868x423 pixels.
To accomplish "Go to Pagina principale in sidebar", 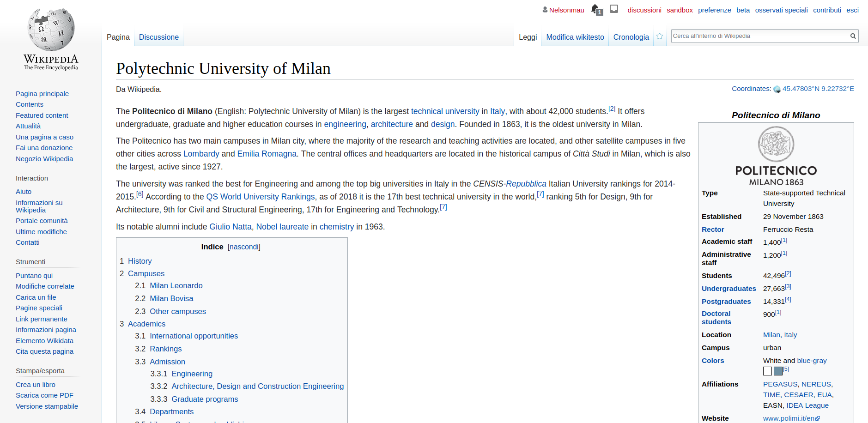I will (x=42, y=94).
